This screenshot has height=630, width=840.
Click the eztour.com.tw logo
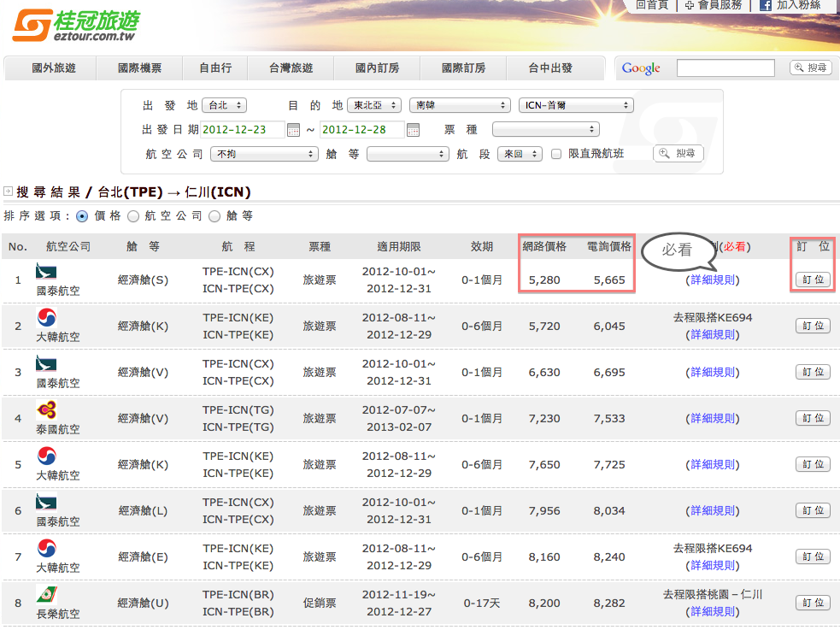tap(75, 25)
